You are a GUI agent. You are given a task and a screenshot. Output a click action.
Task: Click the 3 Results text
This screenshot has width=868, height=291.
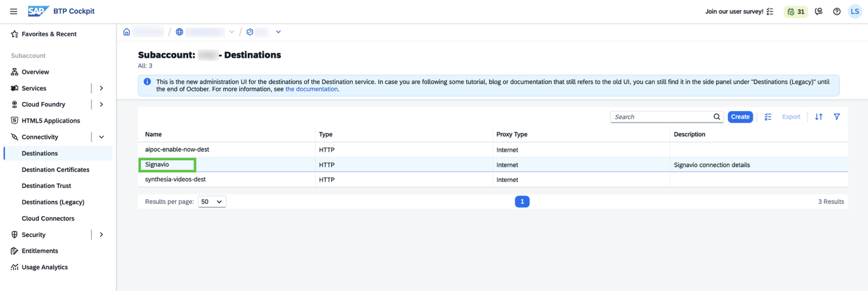click(831, 201)
